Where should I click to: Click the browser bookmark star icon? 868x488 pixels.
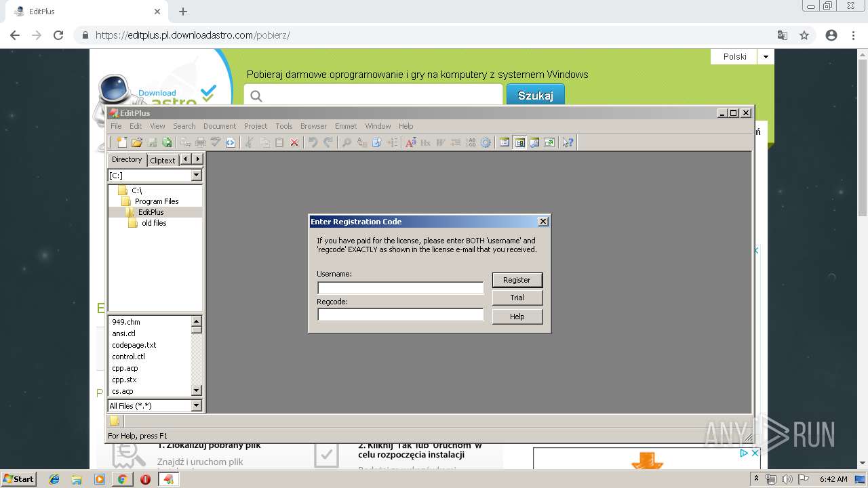pos(804,35)
